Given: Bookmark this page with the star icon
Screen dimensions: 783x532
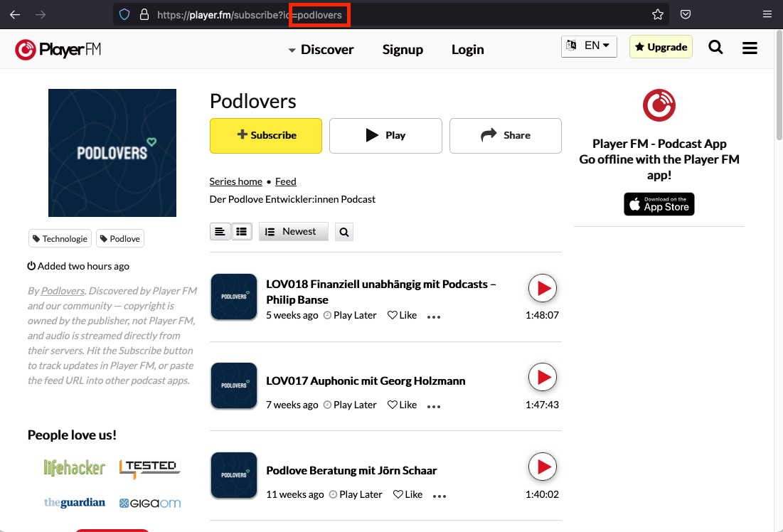Looking at the screenshot, I should [658, 14].
